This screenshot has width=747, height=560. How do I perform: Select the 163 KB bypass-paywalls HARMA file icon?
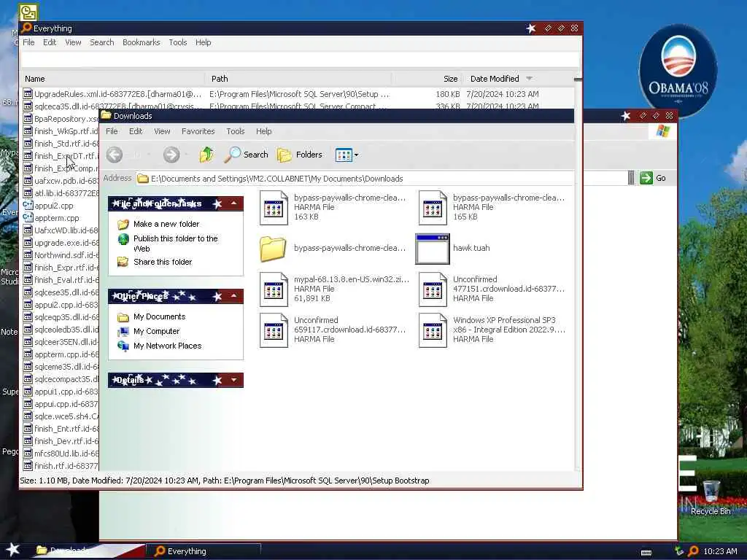tap(274, 208)
